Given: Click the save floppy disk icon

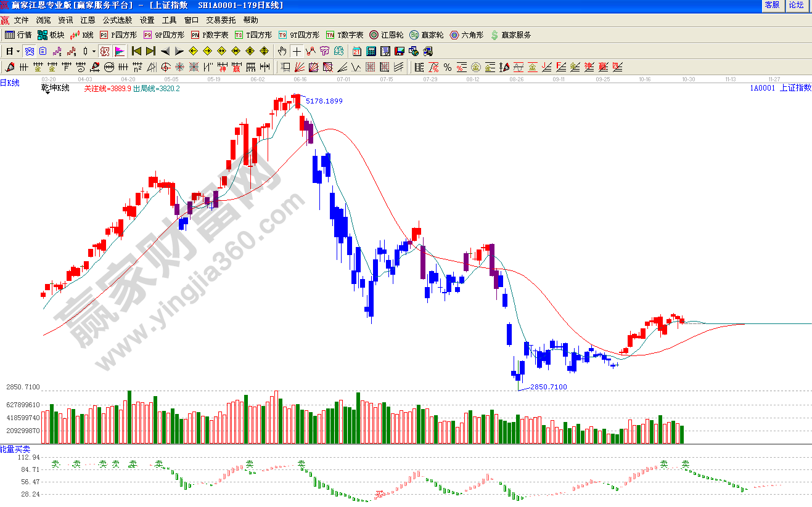Looking at the screenshot, I should [x=399, y=51].
